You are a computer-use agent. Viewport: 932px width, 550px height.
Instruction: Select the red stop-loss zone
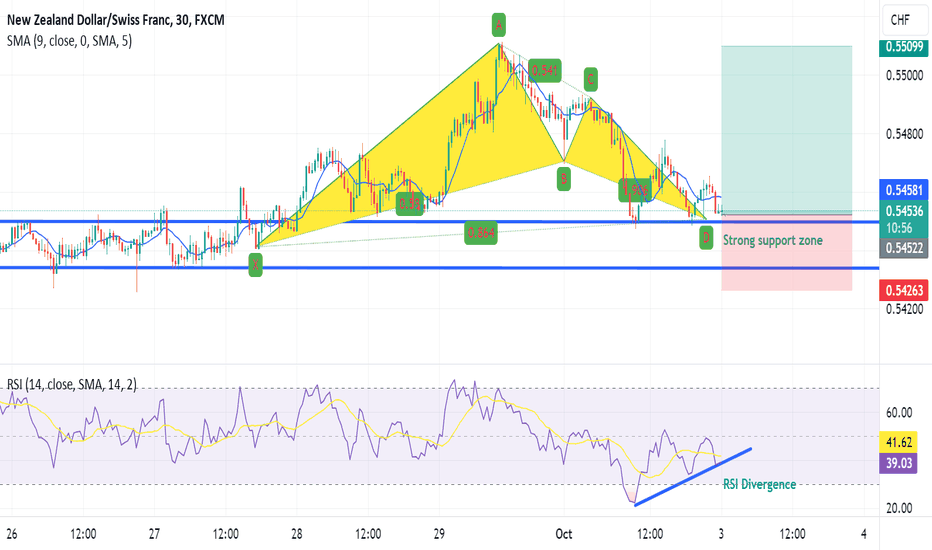coord(787,252)
